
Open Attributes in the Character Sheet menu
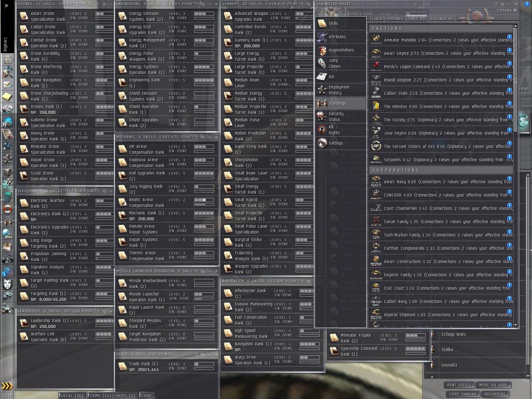pyautogui.click(x=340, y=37)
